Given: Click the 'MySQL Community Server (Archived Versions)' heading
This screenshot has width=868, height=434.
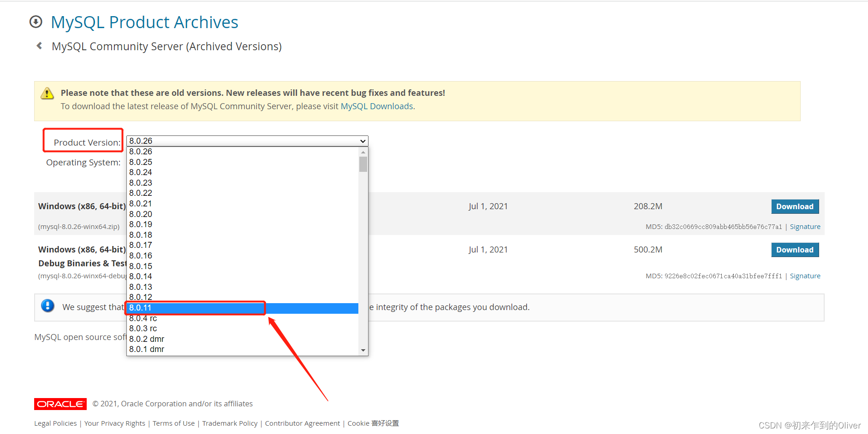Looking at the screenshot, I should tap(166, 47).
